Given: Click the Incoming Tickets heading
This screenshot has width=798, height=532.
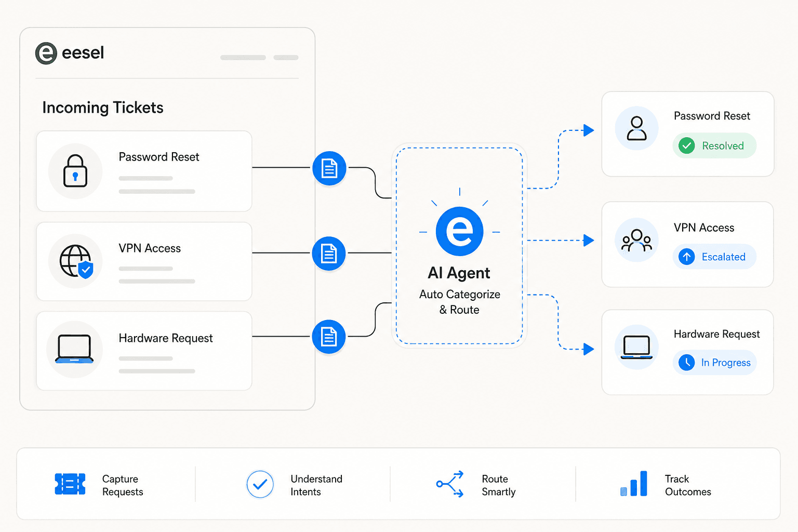Looking at the screenshot, I should [103, 108].
